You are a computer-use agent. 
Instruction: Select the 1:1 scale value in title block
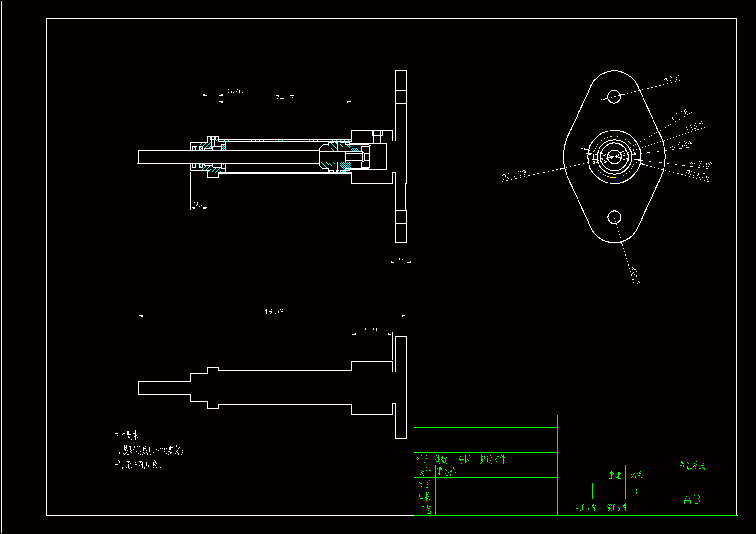pos(636,492)
